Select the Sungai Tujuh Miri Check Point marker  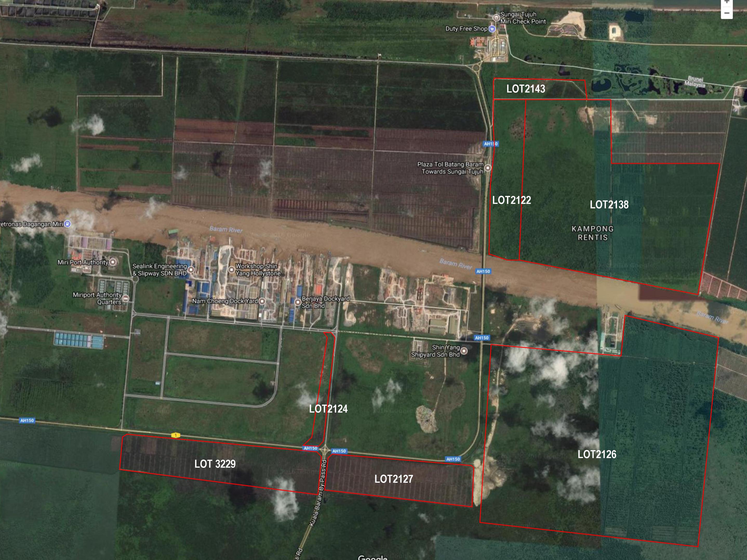pyautogui.click(x=496, y=18)
